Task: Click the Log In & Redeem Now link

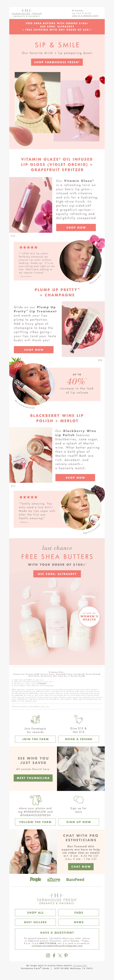Action: coord(85,16)
